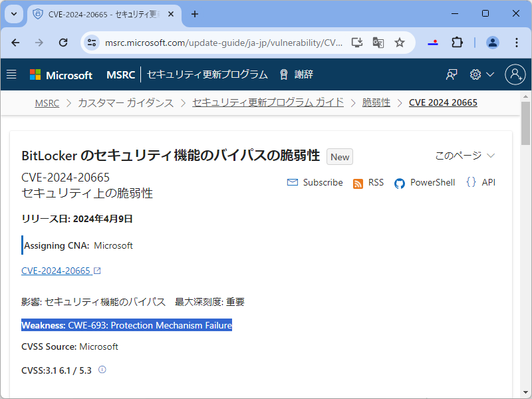Screen dimensions: 532x399
Task: Open the RSS feed icon
Action: [x=358, y=182]
